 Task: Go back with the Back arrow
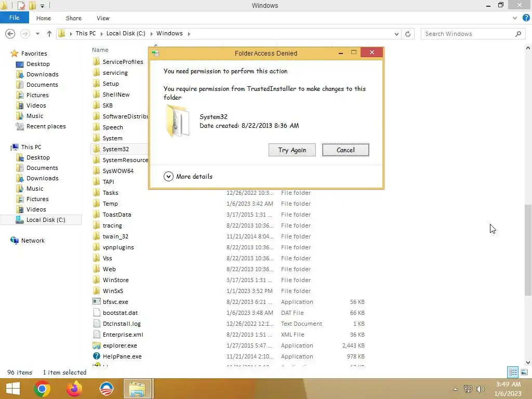coord(10,34)
